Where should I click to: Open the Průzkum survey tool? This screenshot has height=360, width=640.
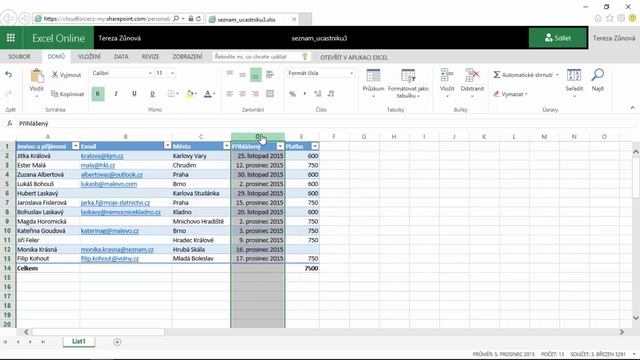pyautogui.click(x=373, y=83)
